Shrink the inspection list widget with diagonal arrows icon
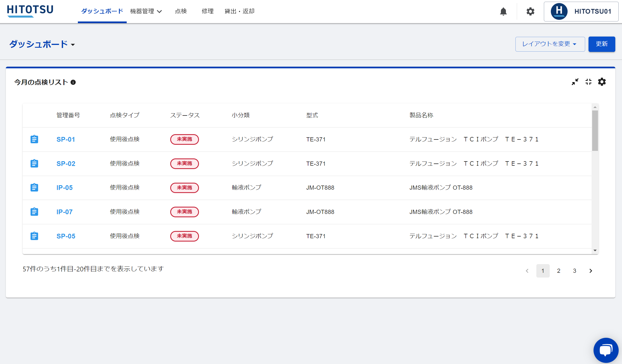The width and height of the screenshot is (622, 364). point(575,82)
